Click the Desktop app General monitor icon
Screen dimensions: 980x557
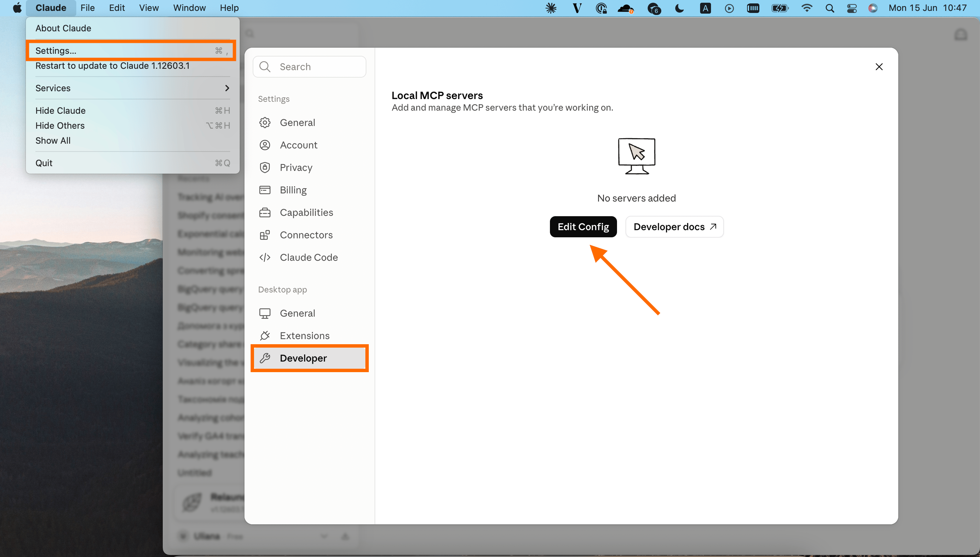point(265,313)
